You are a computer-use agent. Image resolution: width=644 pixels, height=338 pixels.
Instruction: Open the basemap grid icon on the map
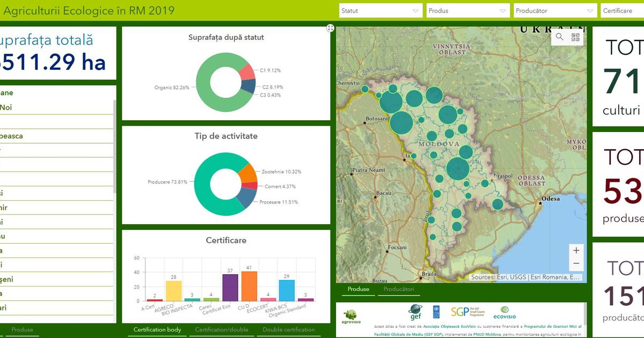[x=575, y=37]
